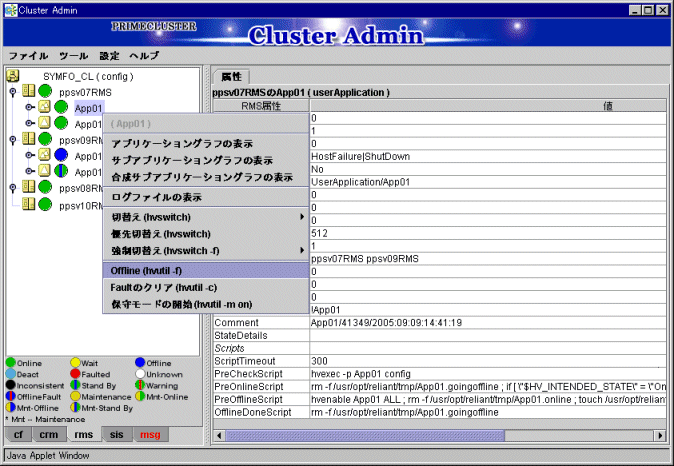Screen dimensions: 674x466
Task: Click the Online legend circle
Action: point(11,363)
